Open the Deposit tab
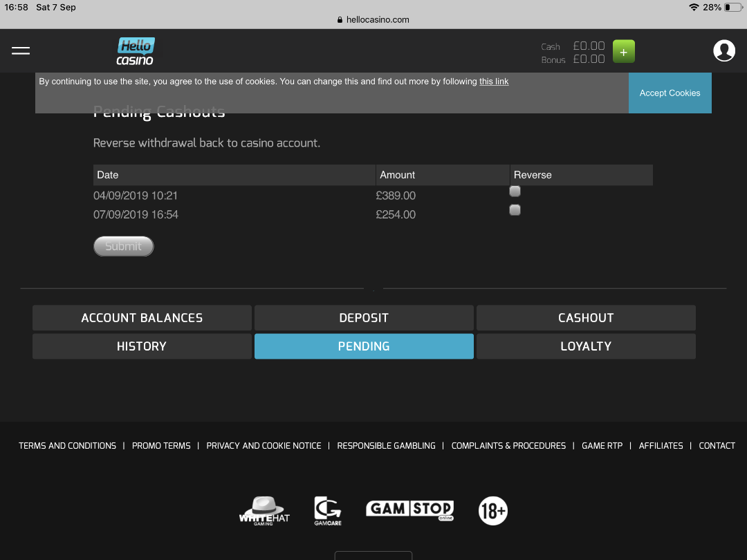 pos(364,317)
